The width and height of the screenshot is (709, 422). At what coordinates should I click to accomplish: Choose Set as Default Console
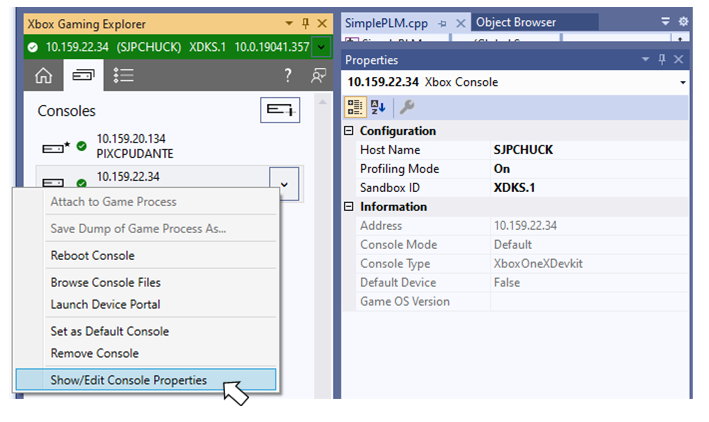pyautogui.click(x=110, y=331)
